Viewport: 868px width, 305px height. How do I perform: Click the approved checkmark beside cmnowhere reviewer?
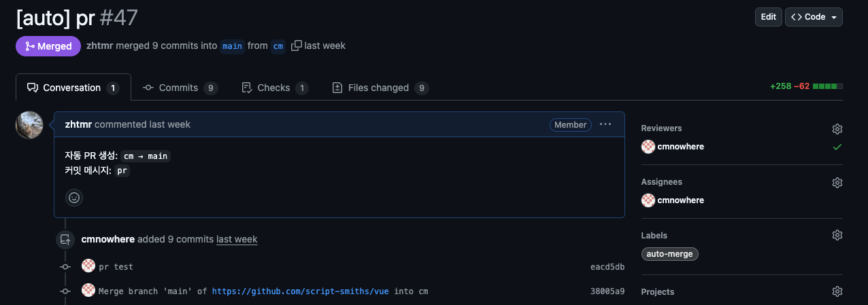pos(837,147)
